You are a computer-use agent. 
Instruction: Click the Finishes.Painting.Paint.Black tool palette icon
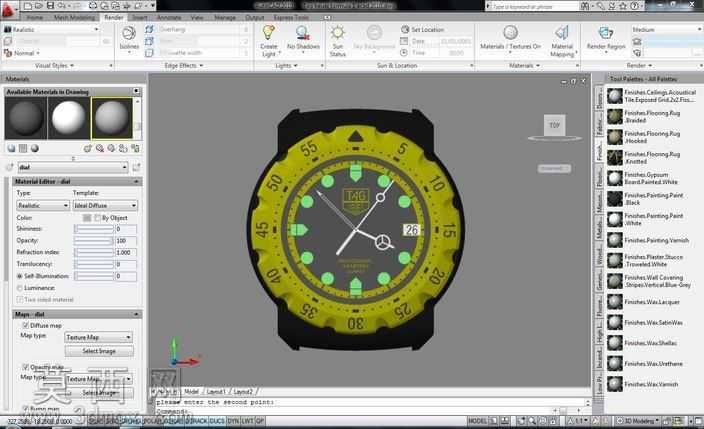tap(615, 199)
